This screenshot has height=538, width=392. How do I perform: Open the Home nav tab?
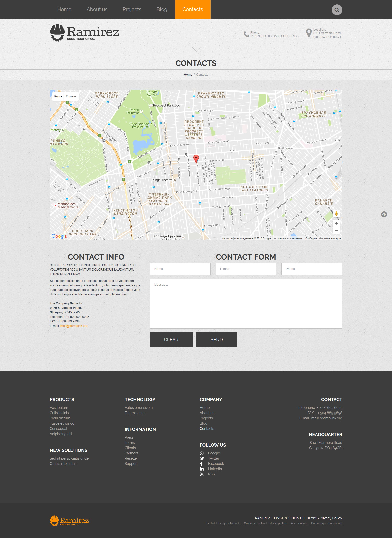(x=64, y=9)
